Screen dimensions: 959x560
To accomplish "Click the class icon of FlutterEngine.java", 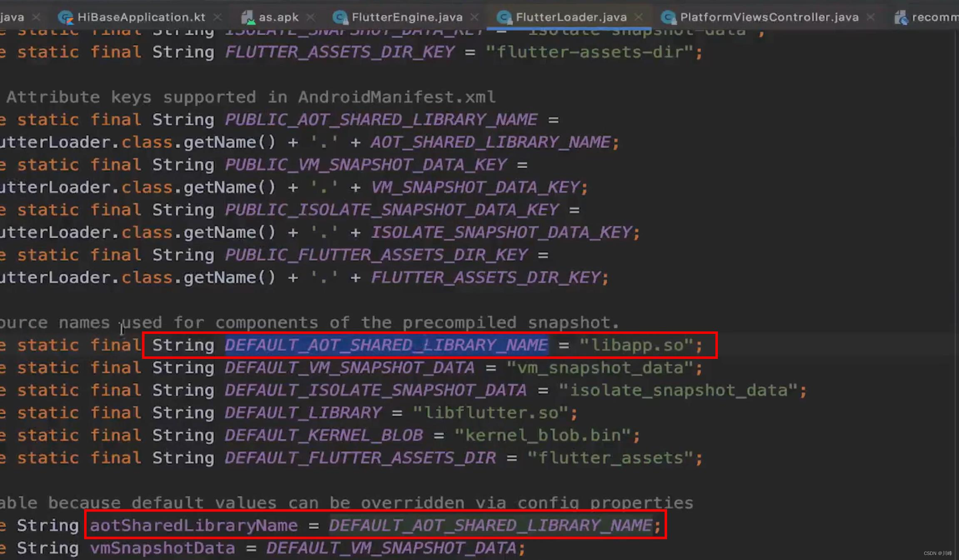I will click(x=340, y=17).
